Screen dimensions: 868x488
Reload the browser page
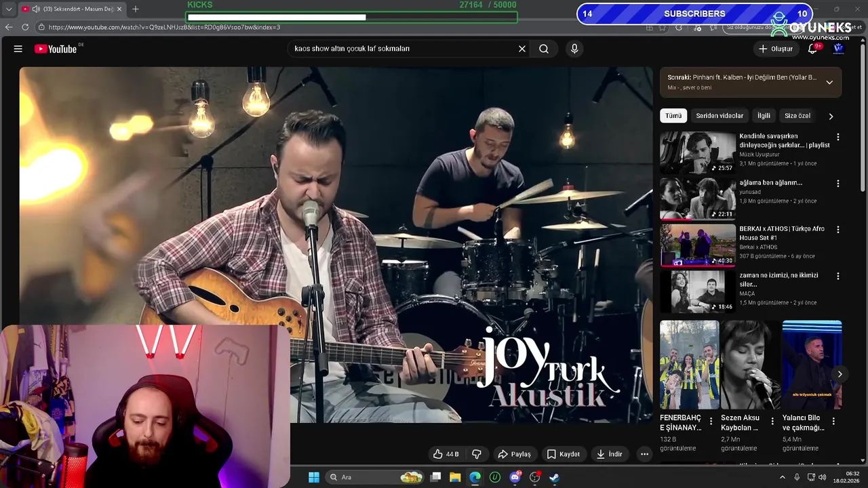tap(25, 27)
